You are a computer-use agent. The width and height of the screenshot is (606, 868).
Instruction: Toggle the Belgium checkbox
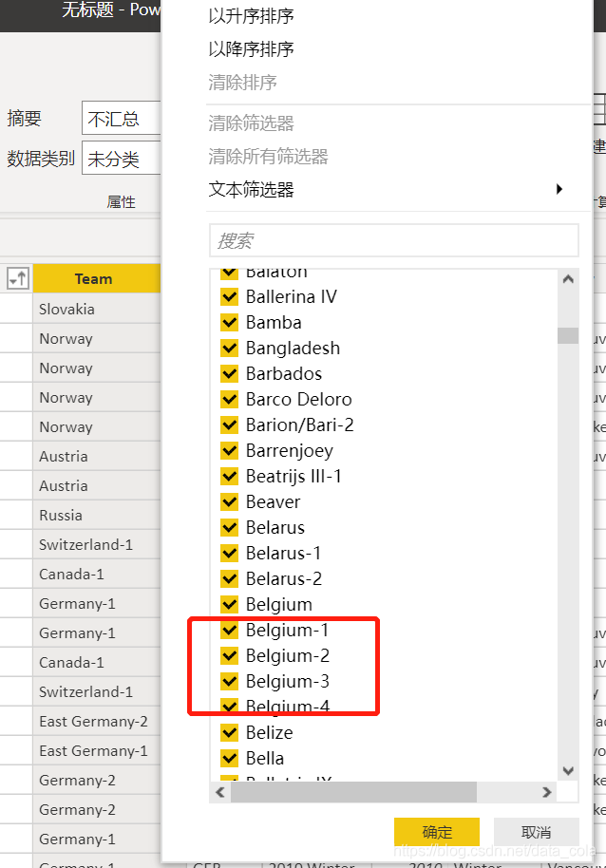[229, 605]
